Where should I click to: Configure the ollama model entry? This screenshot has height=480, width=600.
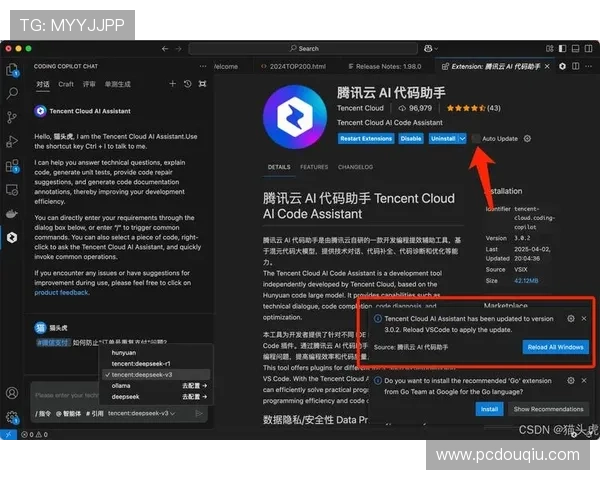[x=194, y=385]
